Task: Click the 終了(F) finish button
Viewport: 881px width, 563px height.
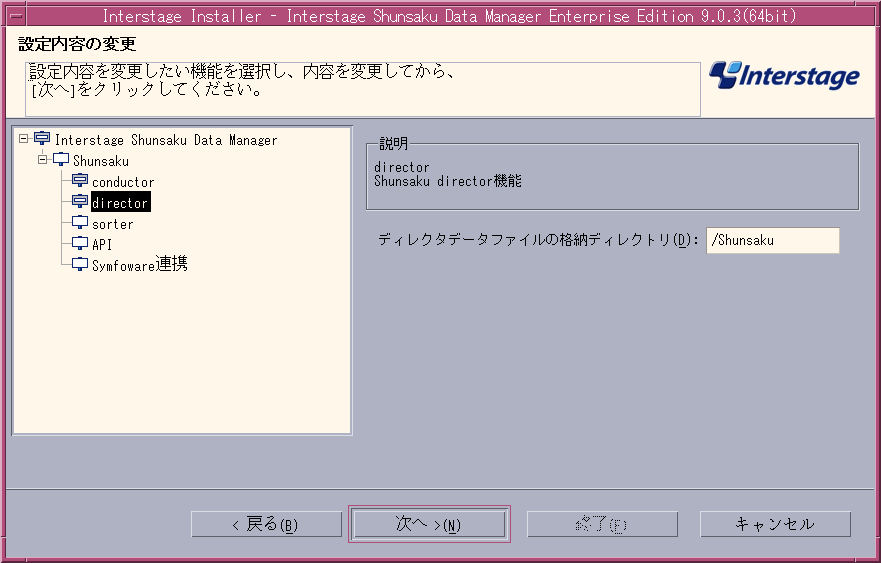Action: point(602,524)
